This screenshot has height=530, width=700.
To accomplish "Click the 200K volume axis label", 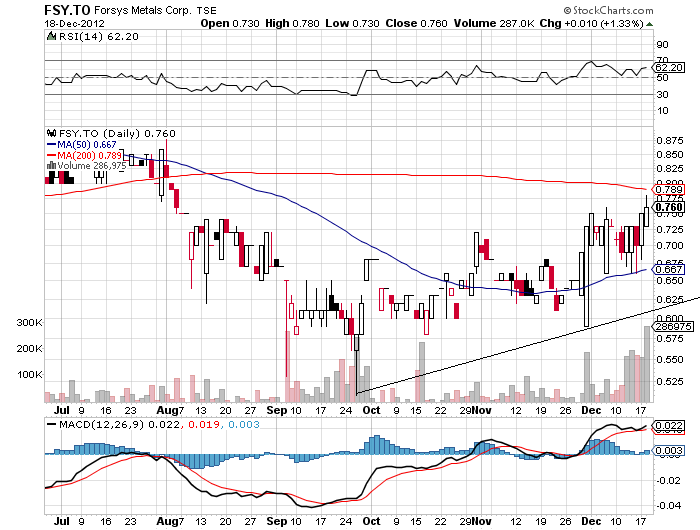I will coord(29,348).
